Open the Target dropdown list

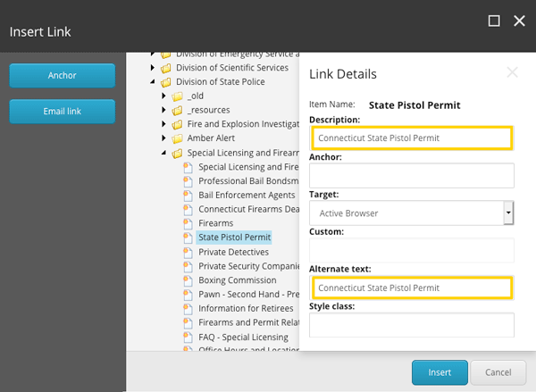pos(508,213)
